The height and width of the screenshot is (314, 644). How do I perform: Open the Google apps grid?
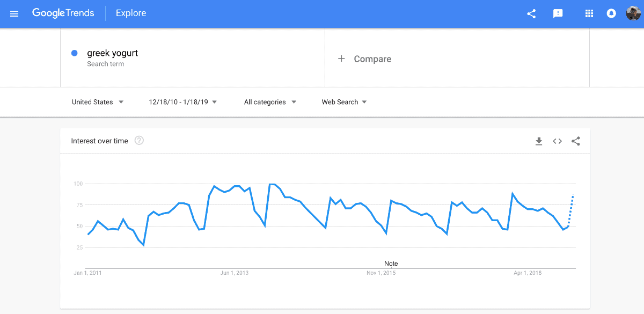click(589, 14)
